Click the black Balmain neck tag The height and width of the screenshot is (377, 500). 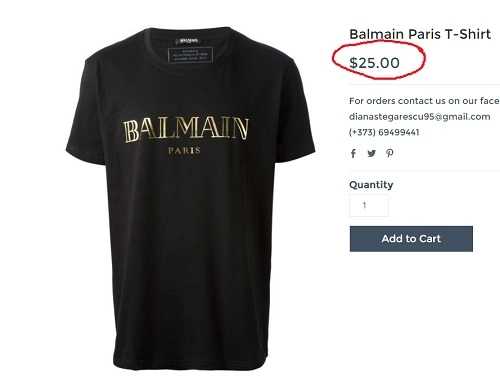pyautogui.click(x=187, y=41)
